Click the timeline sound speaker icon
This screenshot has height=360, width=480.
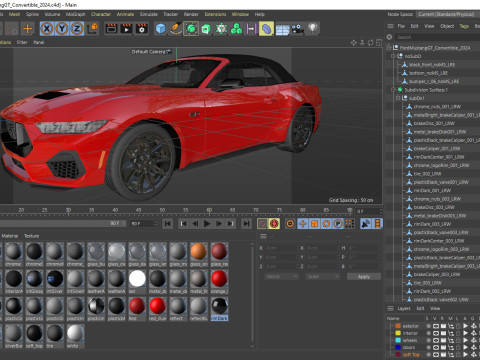tap(366, 224)
